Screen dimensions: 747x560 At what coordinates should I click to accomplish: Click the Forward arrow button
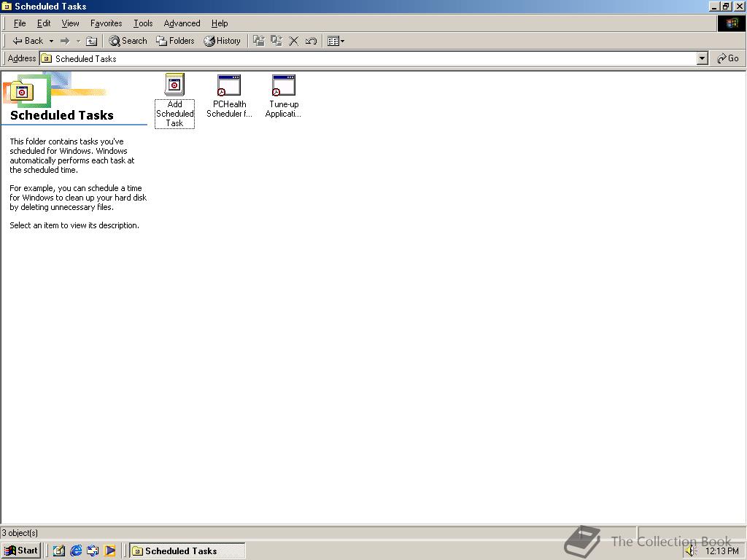tap(65, 41)
